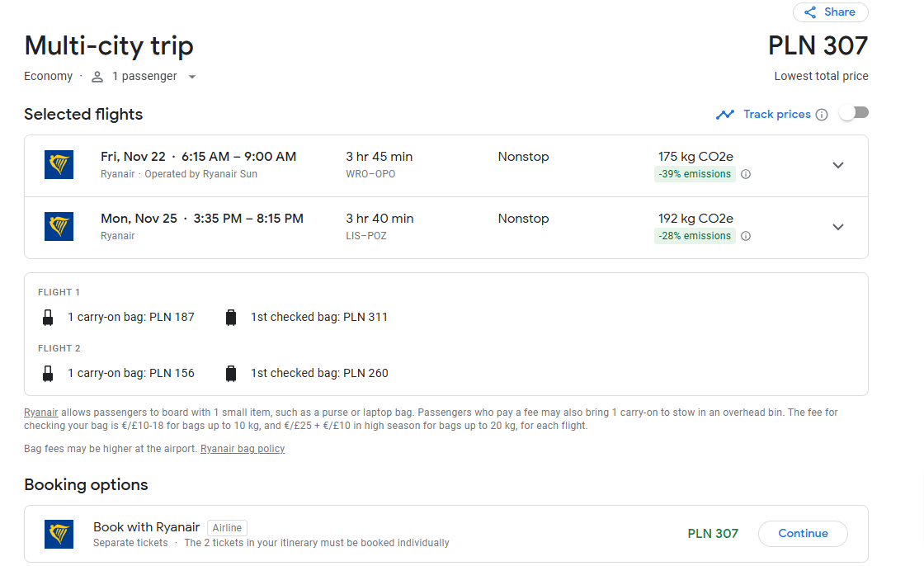Click the -39% emissions badge
Image resolution: width=924 pixels, height=566 pixels.
pyautogui.click(x=695, y=174)
